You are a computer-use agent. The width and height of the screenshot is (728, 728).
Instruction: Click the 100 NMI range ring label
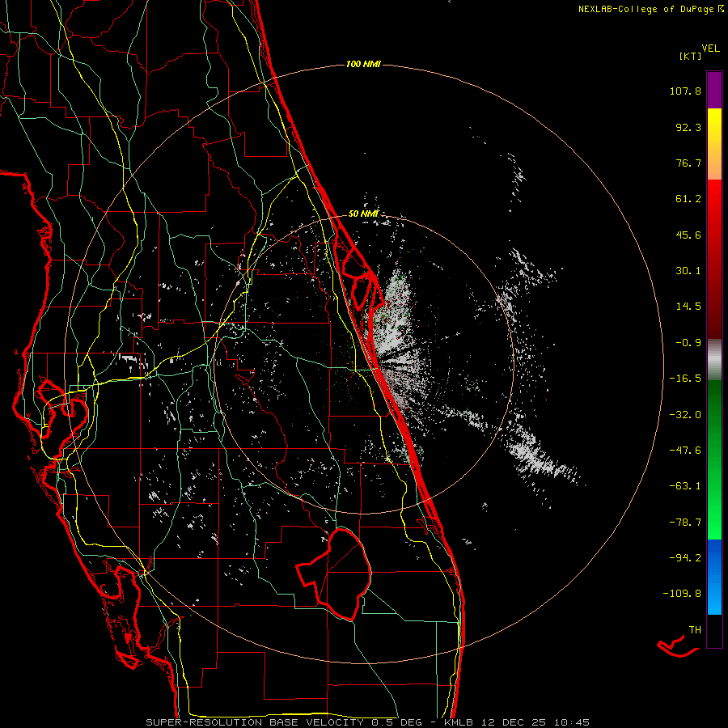click(363, 64)
